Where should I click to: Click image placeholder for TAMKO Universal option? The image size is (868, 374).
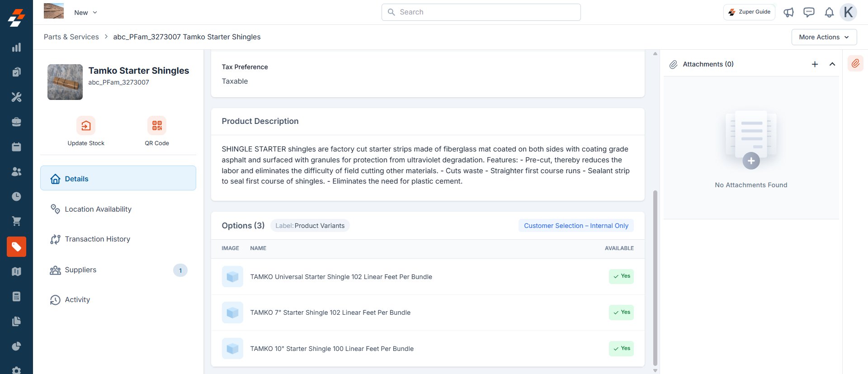point(232,277)
